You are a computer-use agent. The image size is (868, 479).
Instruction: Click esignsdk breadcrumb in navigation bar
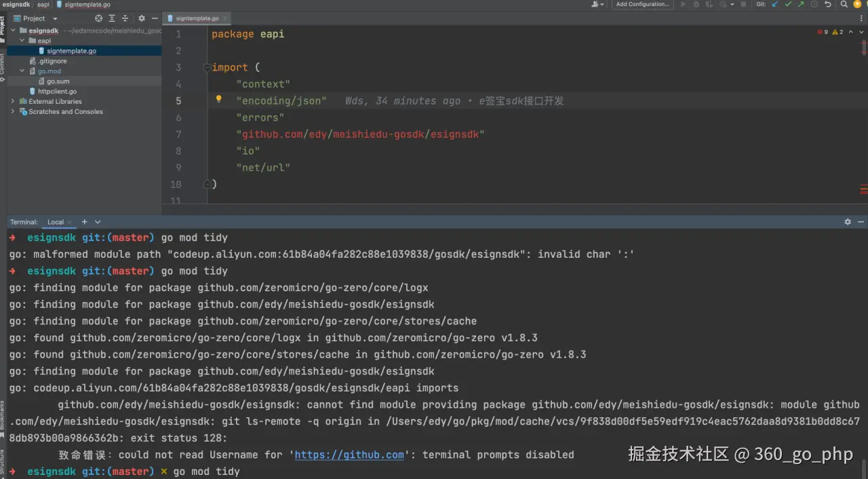click(x=16, y=4)
